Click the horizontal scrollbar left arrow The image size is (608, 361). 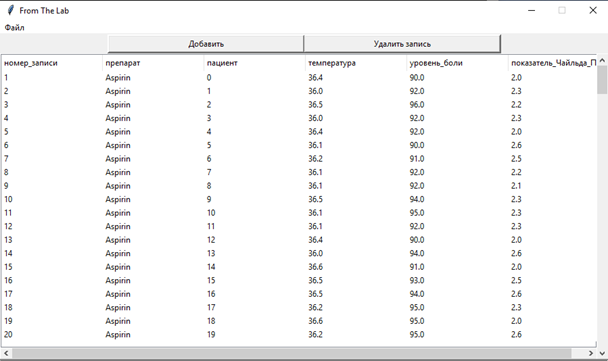point(6,353)
